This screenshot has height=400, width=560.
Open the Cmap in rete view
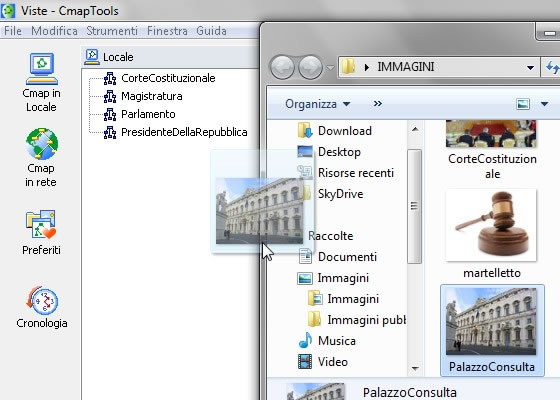(41, 158)
